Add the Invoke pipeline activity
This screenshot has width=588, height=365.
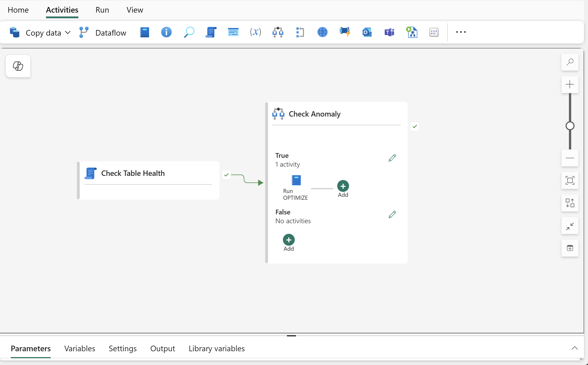(x=411, y=32)
